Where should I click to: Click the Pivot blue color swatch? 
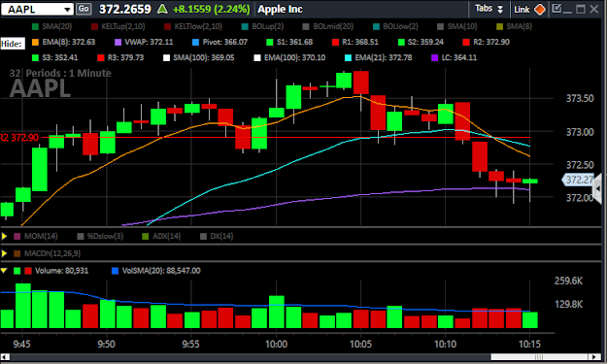pyautogui.click(x=195, y=42)
